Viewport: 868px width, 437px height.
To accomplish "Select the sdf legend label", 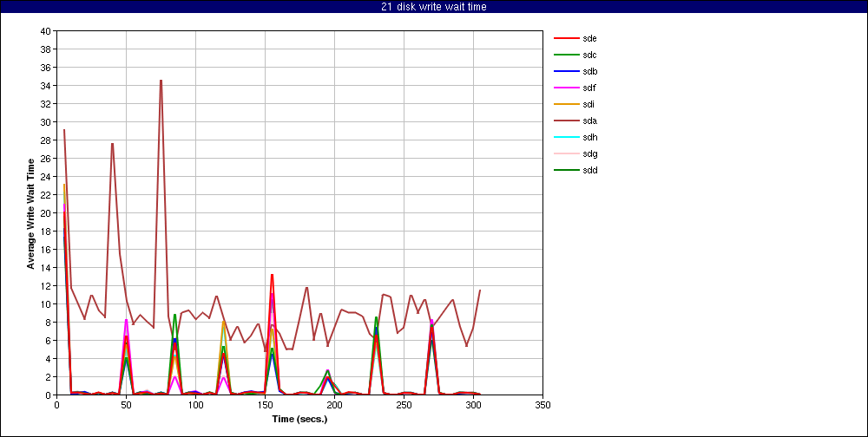I will (589, 88).
